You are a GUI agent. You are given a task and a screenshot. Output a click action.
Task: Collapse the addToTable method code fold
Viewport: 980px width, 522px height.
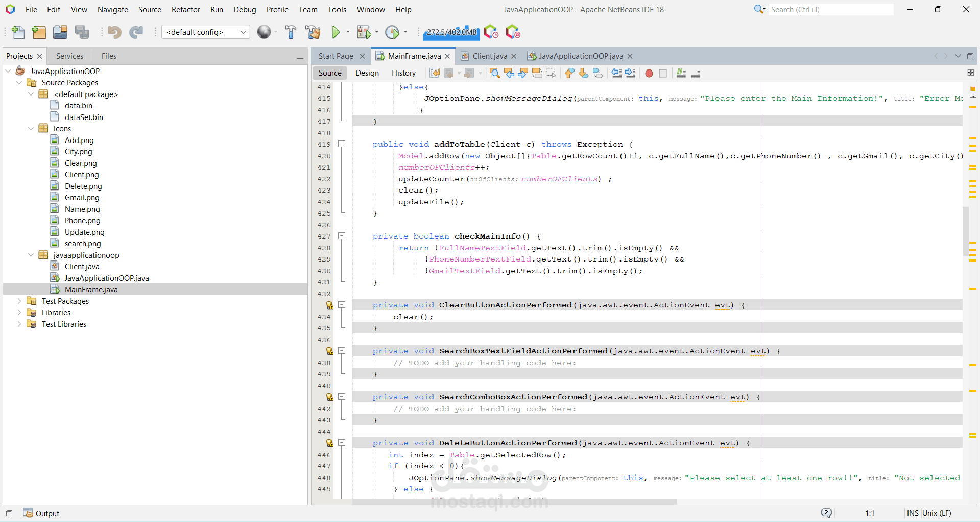[342, 144]
